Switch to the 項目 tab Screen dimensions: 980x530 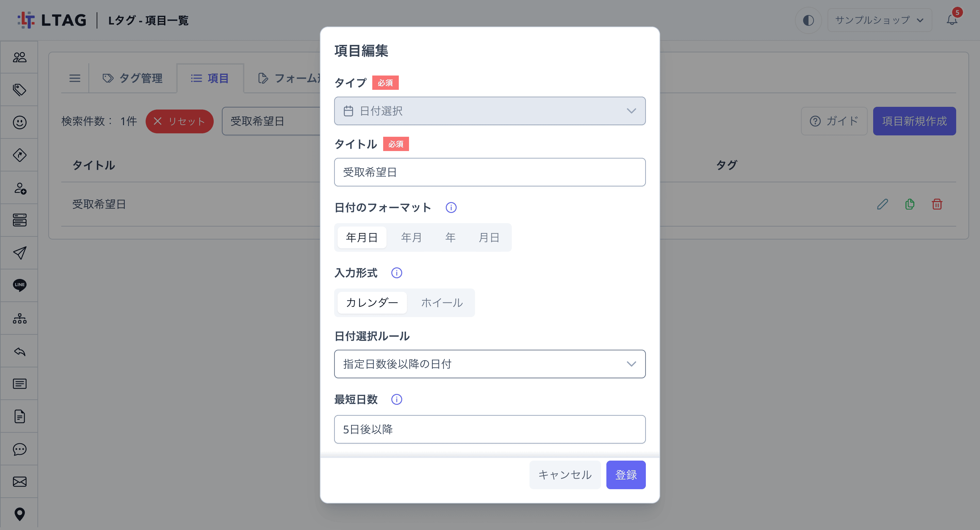[x=210, y=78]
